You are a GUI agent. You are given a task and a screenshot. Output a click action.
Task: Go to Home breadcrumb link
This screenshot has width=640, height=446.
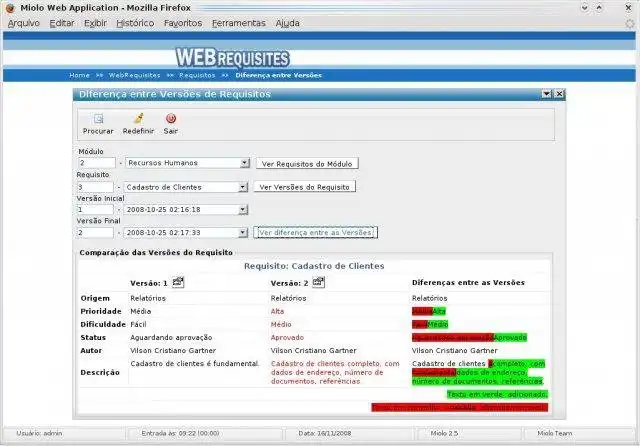click(x=80, y=75)
